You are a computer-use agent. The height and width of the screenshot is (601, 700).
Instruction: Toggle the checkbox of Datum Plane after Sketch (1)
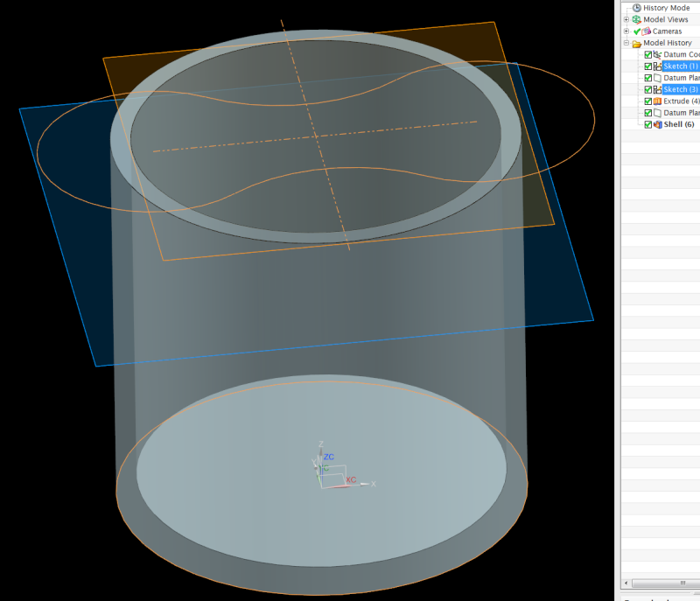coord(648,78)
